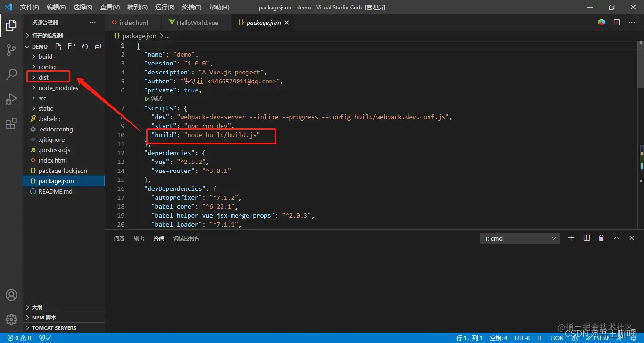
Task: Open the Manage gear icon
Action: 11,319
